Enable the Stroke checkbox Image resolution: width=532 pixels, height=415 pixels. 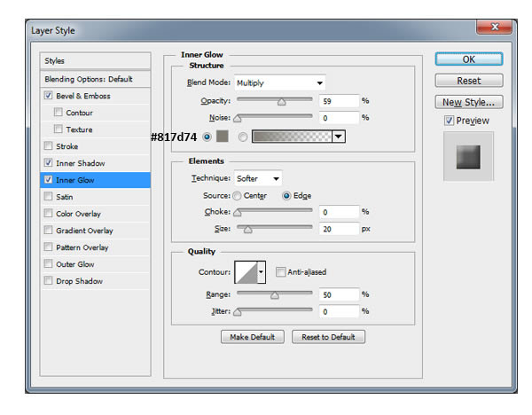point(48,146)
